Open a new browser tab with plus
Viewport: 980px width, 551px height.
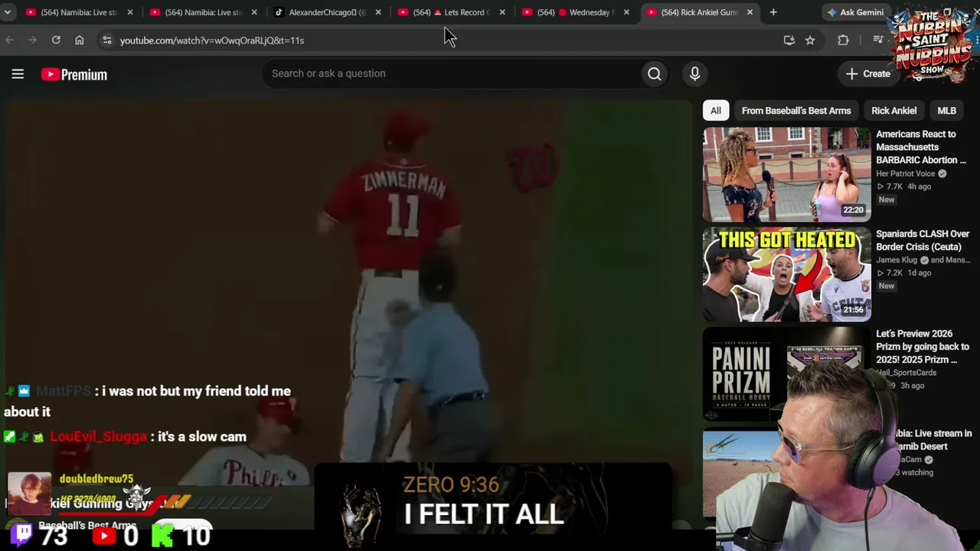[773, 12]
